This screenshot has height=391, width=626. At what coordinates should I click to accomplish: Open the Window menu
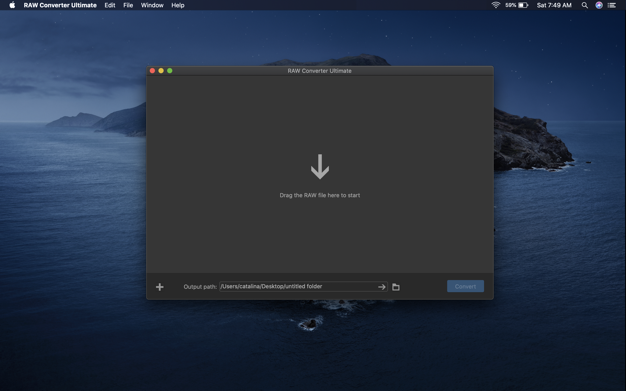(x=152, y=5)
